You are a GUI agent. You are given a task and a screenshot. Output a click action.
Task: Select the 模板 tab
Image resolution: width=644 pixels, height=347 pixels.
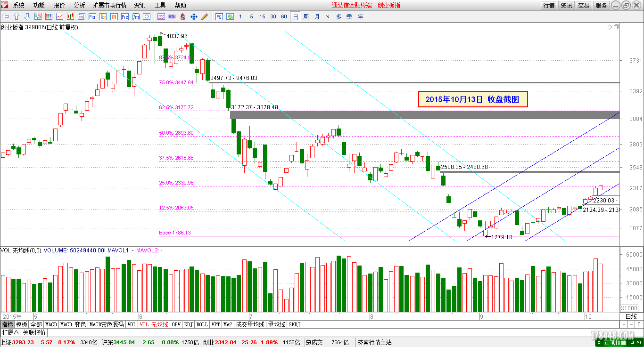point(22,324)
